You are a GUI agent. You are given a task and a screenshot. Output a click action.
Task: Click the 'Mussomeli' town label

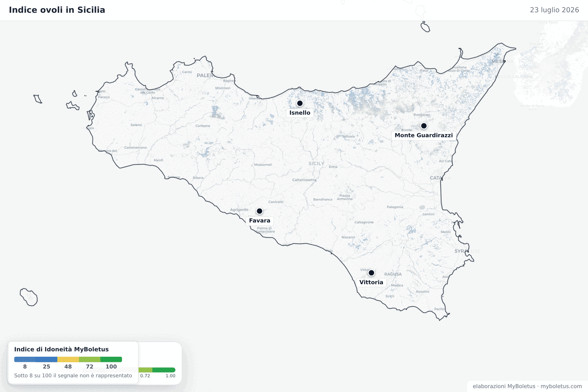[x=263, y=165]
